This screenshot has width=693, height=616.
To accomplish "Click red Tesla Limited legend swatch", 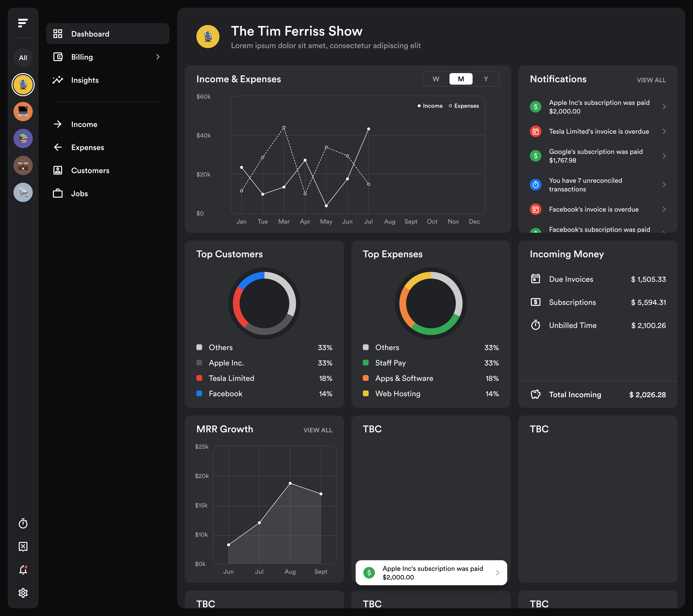I will tap(199, 378).
